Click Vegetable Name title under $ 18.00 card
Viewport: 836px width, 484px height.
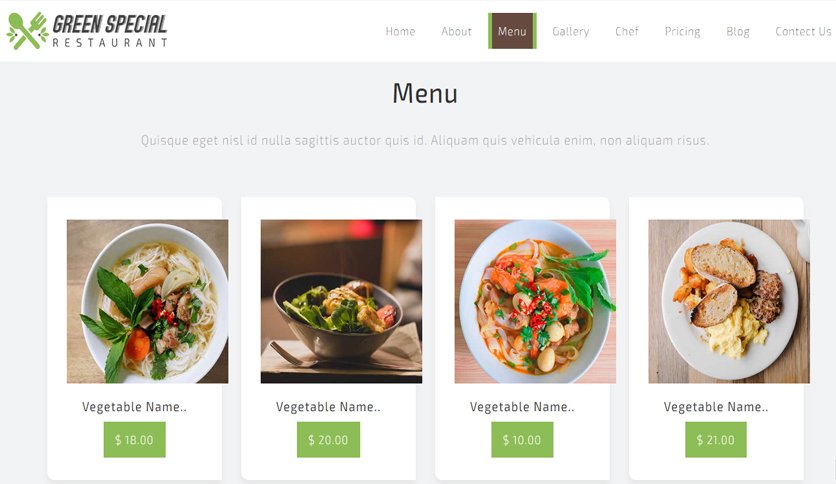tap(134, 407)
